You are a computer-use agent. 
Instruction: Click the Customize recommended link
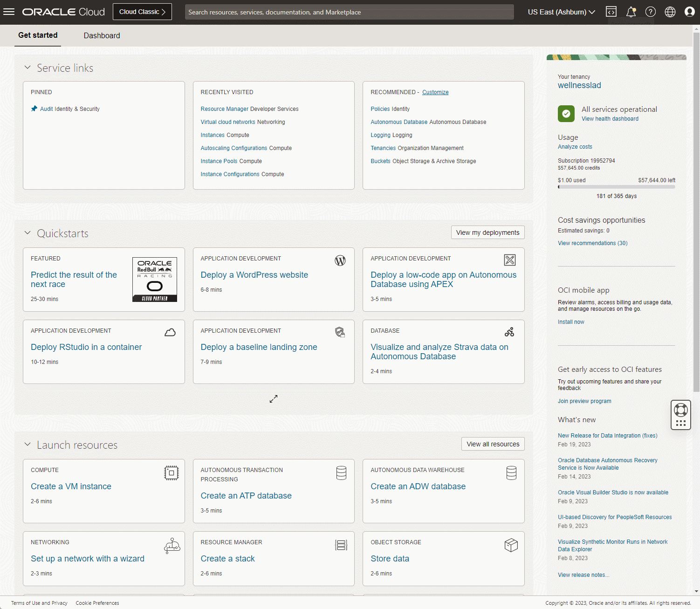pyautogui.click(x=435, y=92)
